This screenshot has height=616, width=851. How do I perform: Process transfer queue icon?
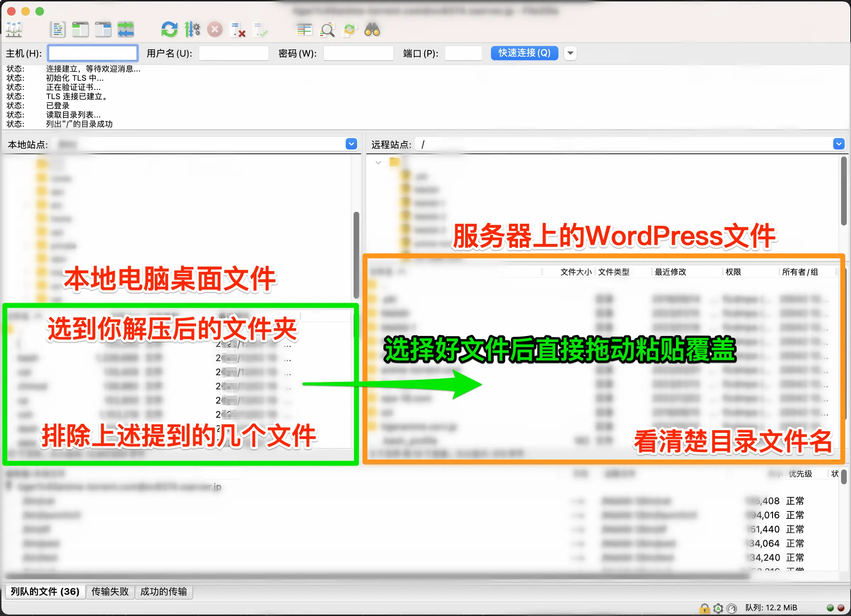point(192,30)
